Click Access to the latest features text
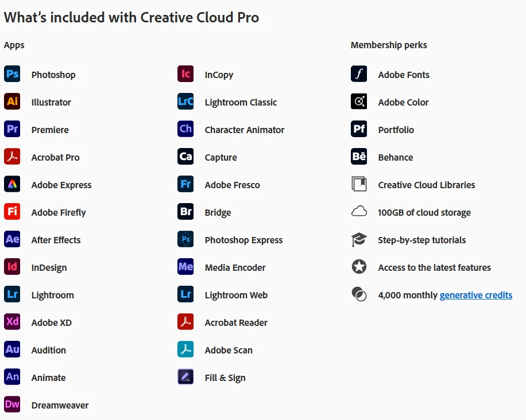Viewport: 526px width, 420px height. pyautogui.click(x=435, y=267)
